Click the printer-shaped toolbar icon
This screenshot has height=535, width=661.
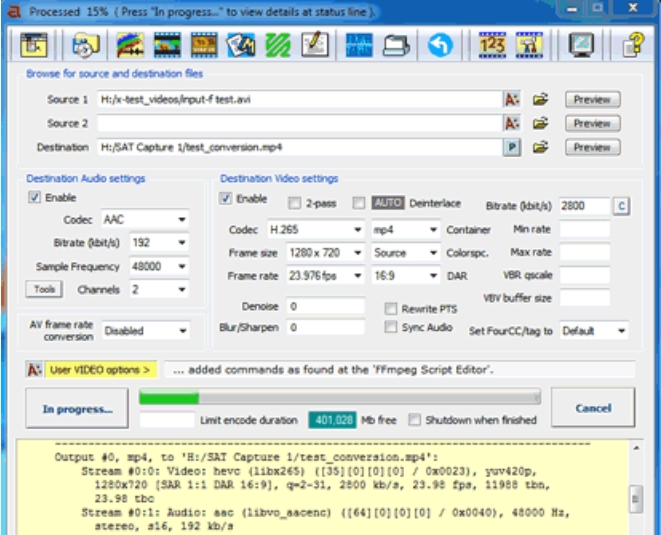[x=396, y=46]
